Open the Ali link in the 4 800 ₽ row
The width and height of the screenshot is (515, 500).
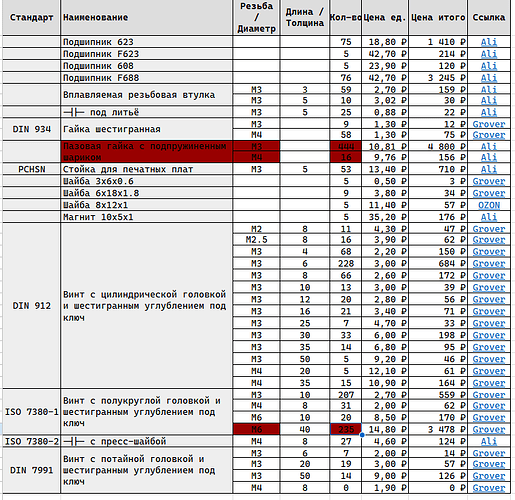point(489,146)
